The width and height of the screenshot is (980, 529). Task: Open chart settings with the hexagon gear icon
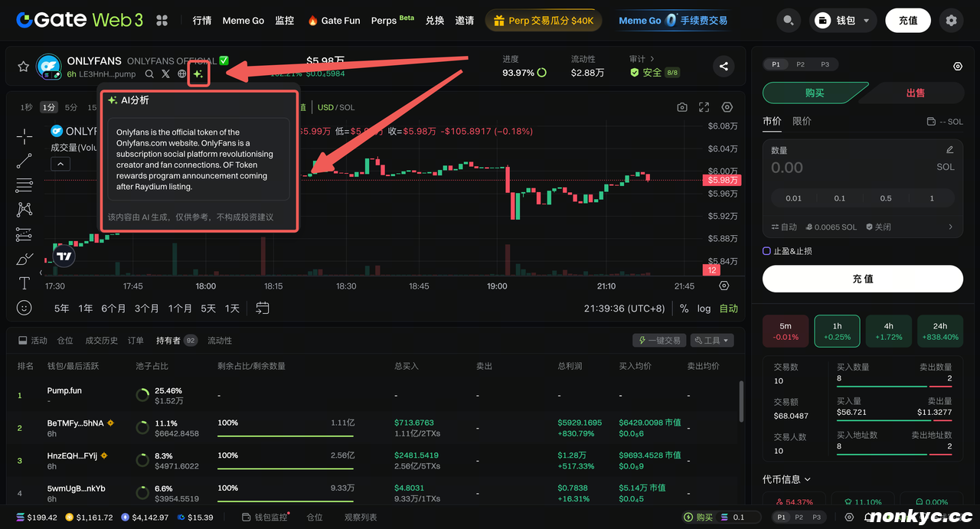[727, 108]
